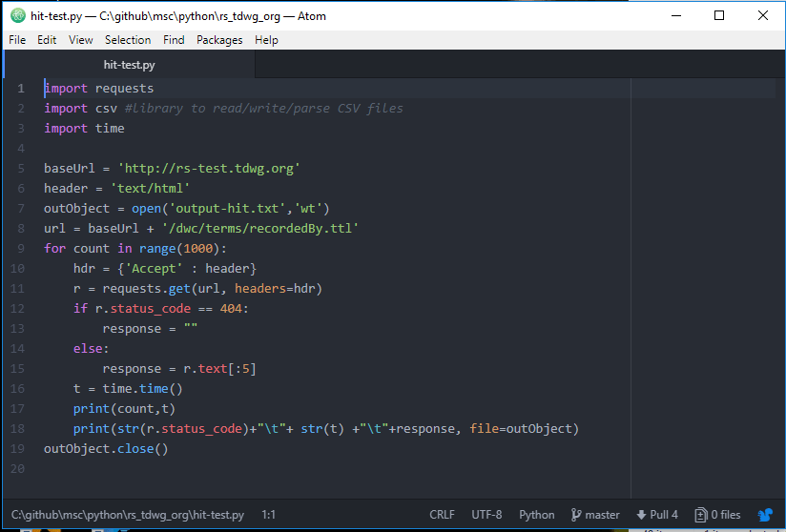Click 'requests' on line 1

tap(124, 89)
